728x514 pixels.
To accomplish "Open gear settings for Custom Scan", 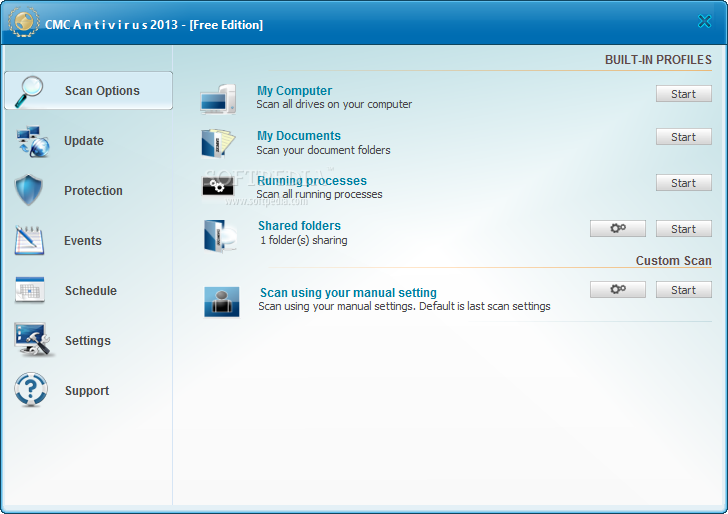I will pos(618,289).
